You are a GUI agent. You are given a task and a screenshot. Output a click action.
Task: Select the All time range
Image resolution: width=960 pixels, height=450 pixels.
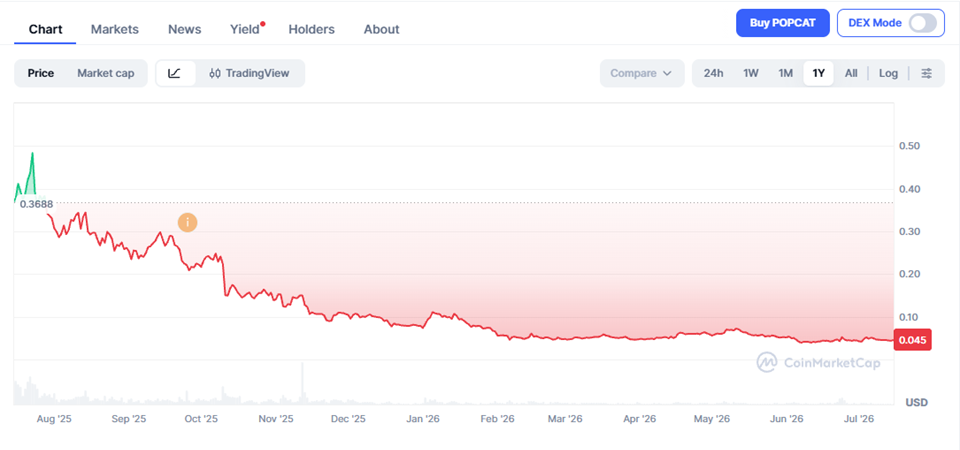[851, 73]
